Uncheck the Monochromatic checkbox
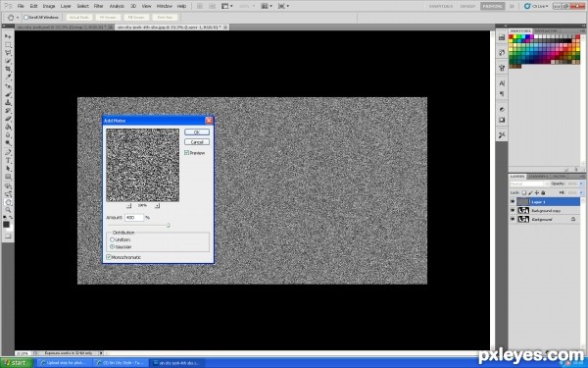This screenshot has height=368, width=588. tap(109, 257)
